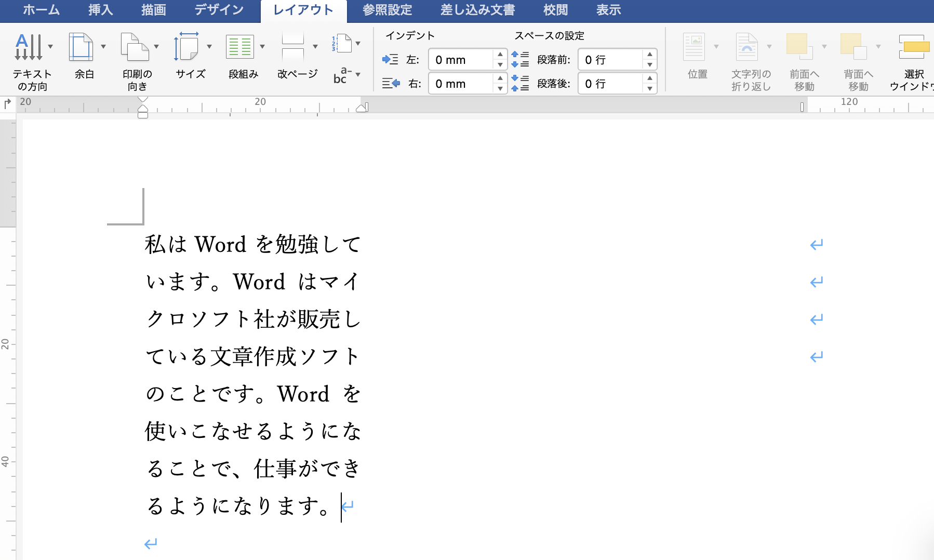Switch to the 描画 tab
934x560 pixels.
pyautogui.click(x=154, y=10)
